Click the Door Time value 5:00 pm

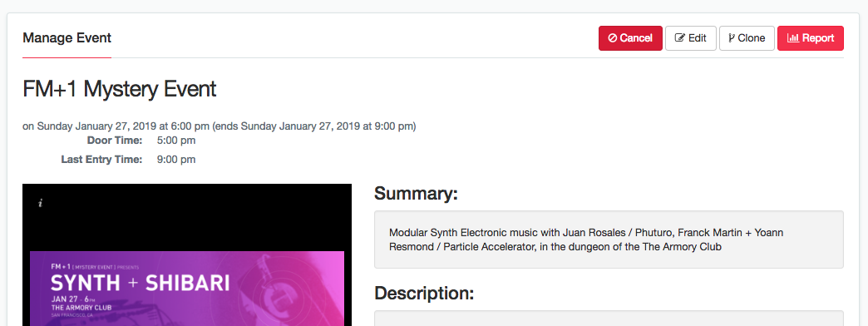176,141
